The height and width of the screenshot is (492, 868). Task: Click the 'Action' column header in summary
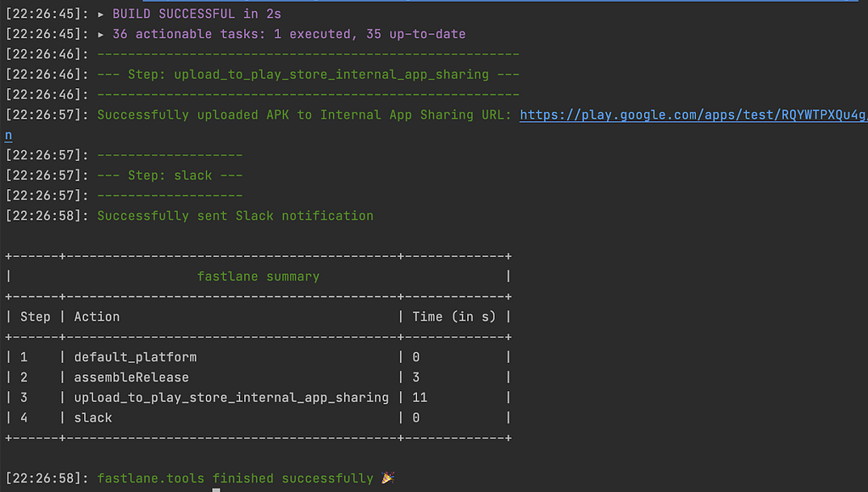click(x=97, y=317)
